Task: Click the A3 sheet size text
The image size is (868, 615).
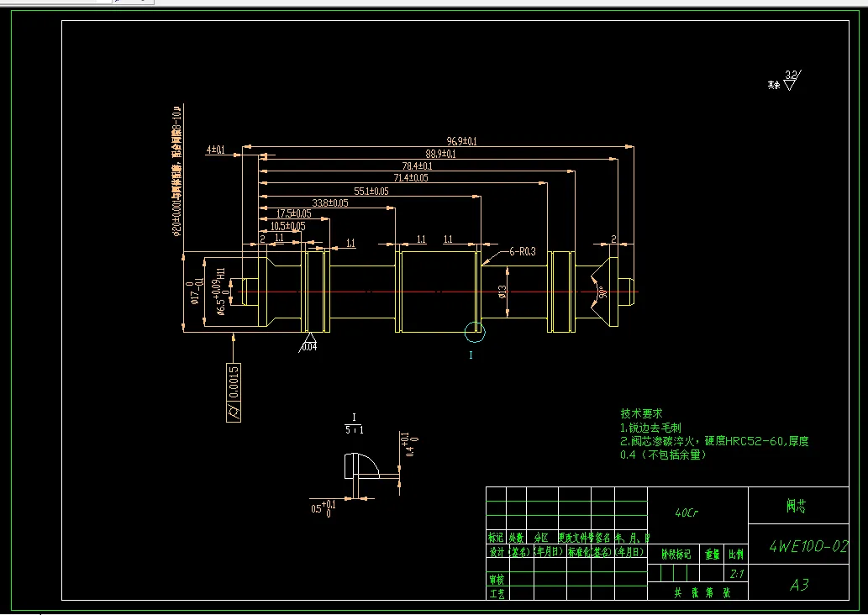Action: (799, 585)
